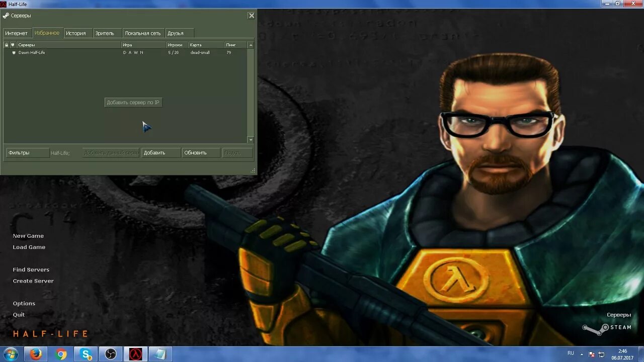The image size is (644, 362).
Task: Sort list by Игроки column
Action: click(177, 45)
